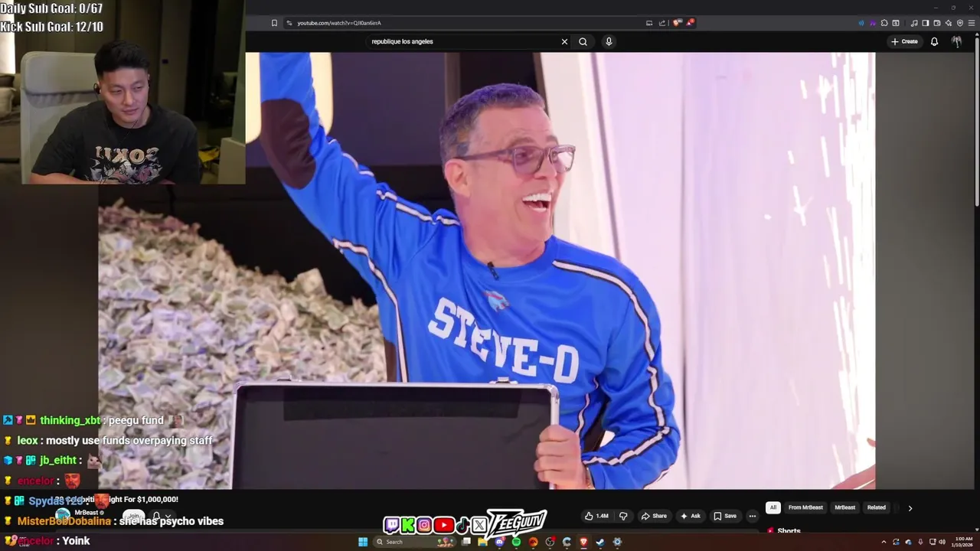Open Steam from the taskbar
The height and width of the screenshot is (551, 980).
tap(600, 542)
